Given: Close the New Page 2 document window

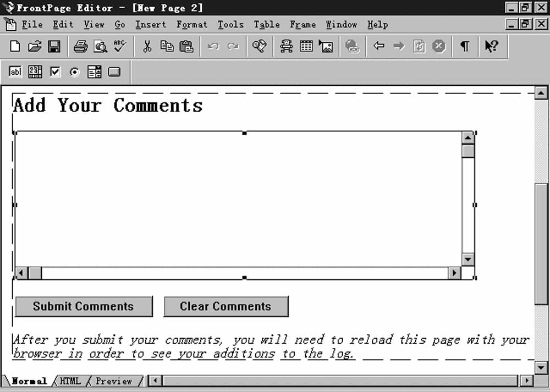Looking at the screenshot, I should [541, 24].
